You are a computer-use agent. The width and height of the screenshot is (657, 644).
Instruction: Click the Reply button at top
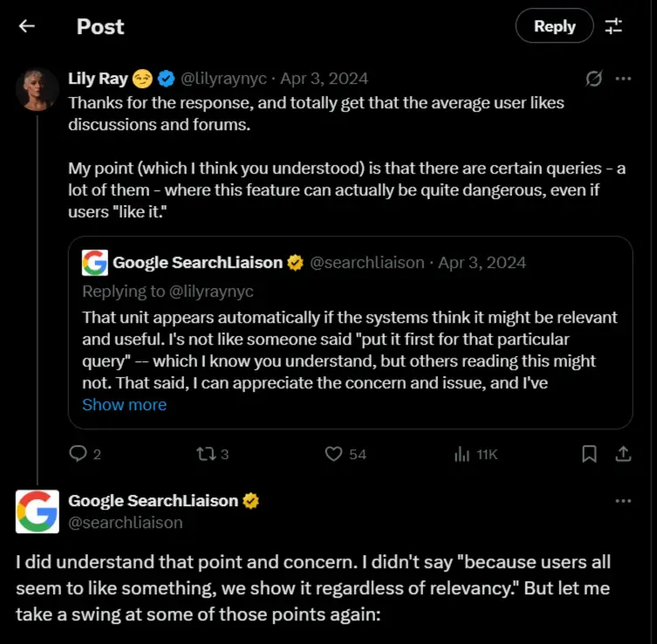coord(554,26)
